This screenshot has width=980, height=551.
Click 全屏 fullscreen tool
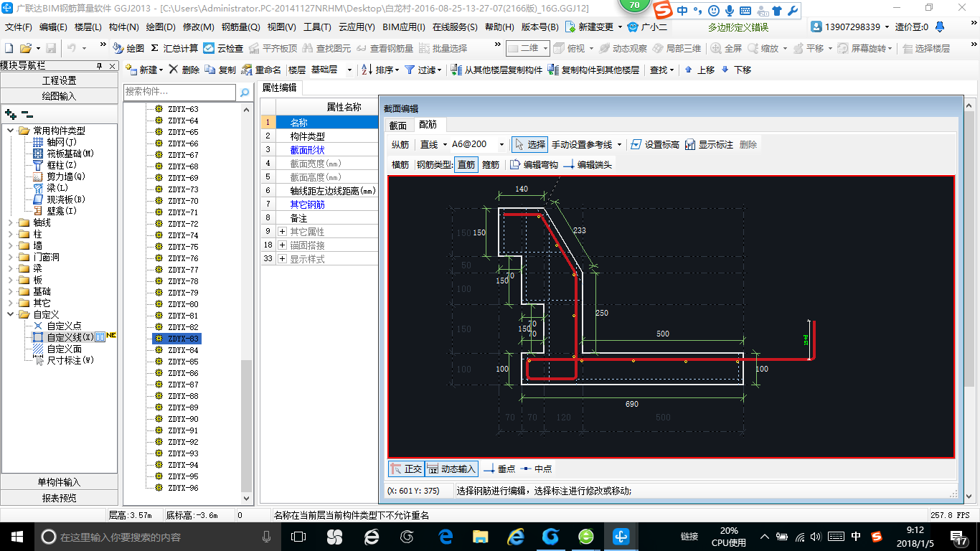point(726,48)
